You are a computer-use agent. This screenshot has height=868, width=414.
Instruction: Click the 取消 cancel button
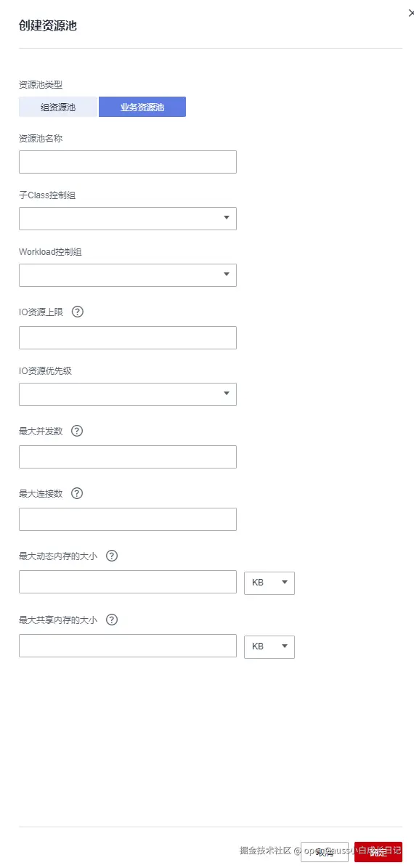coord(325,852)
